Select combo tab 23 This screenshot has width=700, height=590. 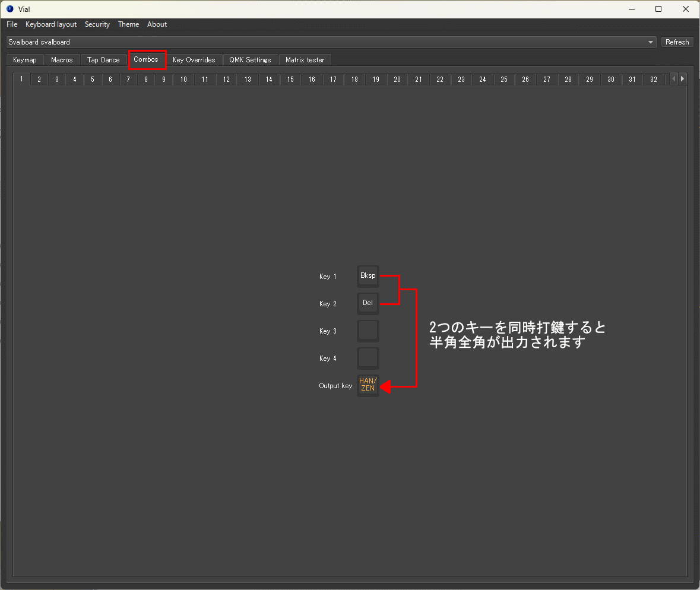[461, 80]
